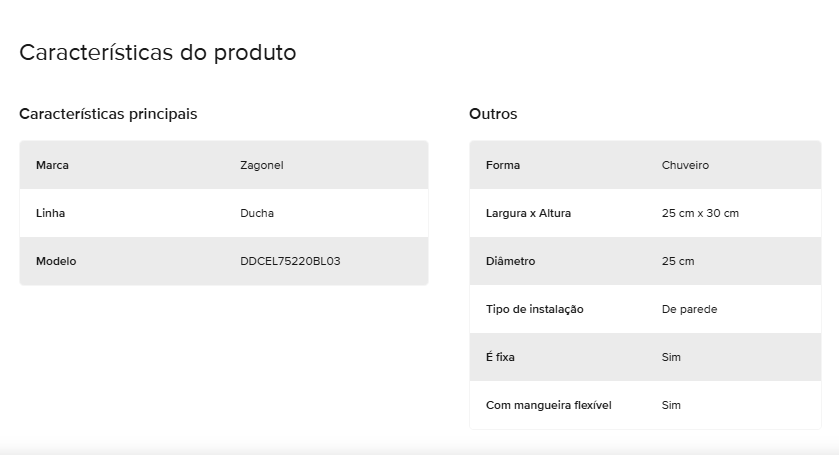The image size is (839, 455).
Task: Select the diameter value '25 cm'
Action: pyautogui.click(x=678, y=261)
